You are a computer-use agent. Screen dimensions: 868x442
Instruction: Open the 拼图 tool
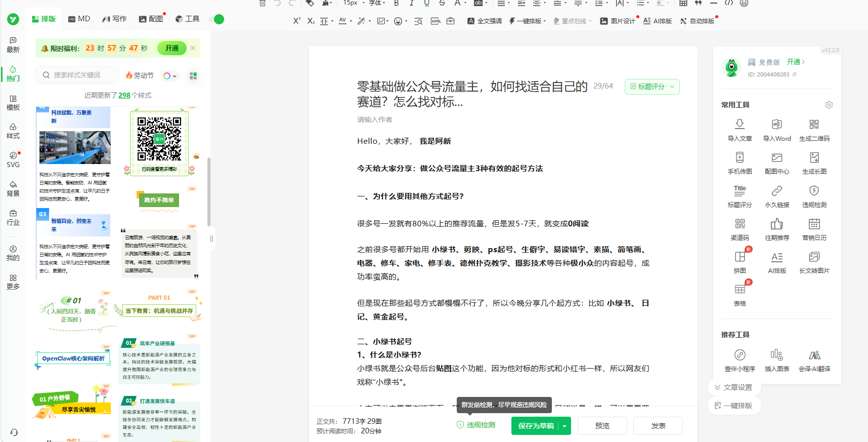point(740,262)
